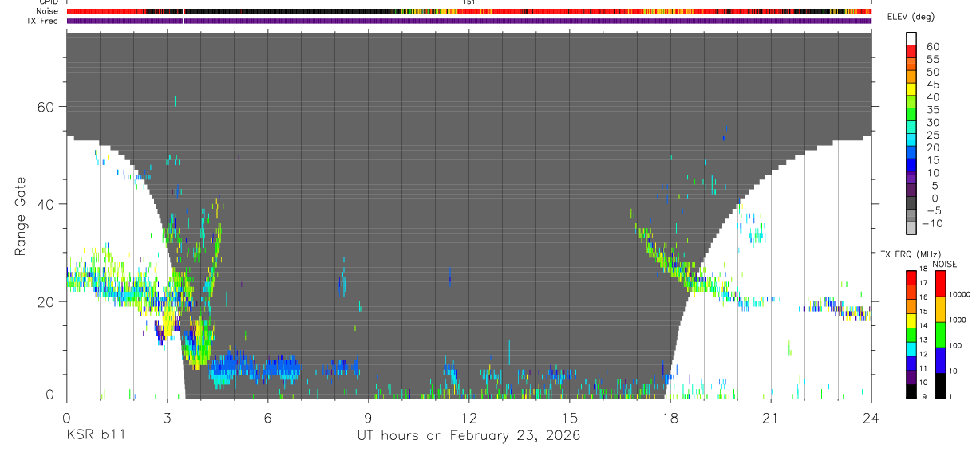The width and height of the screenshot is (980, 452).
Task: Click the red swatch in the TX FRQ colorbar
Action: (911, 277)
